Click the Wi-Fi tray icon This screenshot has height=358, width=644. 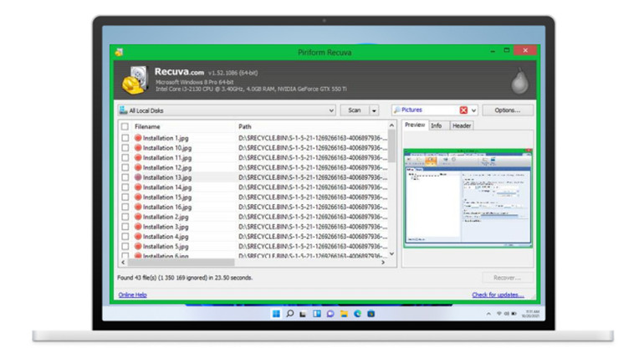(x=499, y=314)
